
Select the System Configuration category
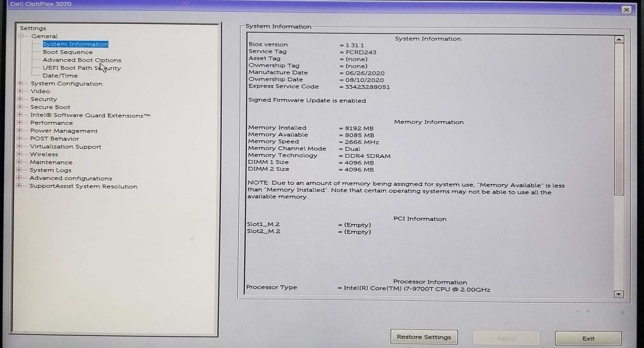click(67, 84)
